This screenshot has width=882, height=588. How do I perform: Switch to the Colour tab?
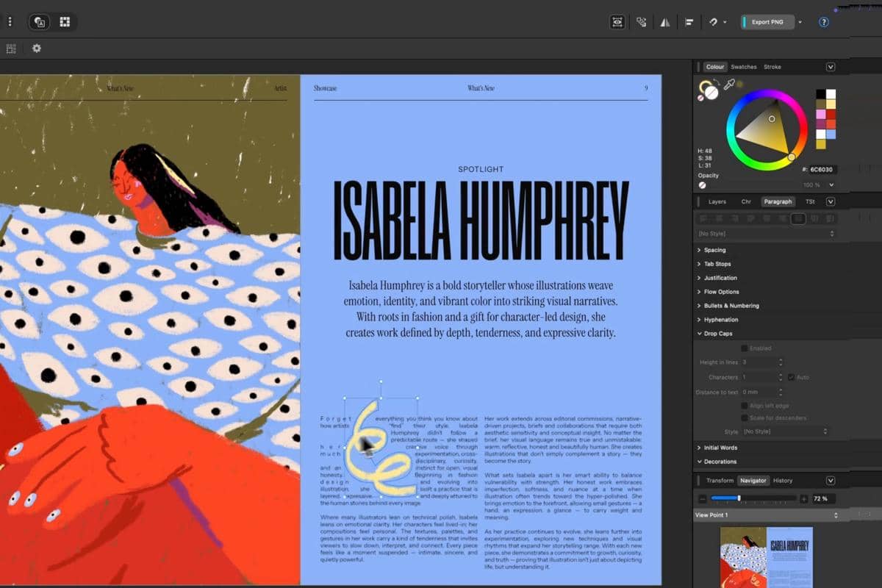pyautogui.click(x=715, y=67)
